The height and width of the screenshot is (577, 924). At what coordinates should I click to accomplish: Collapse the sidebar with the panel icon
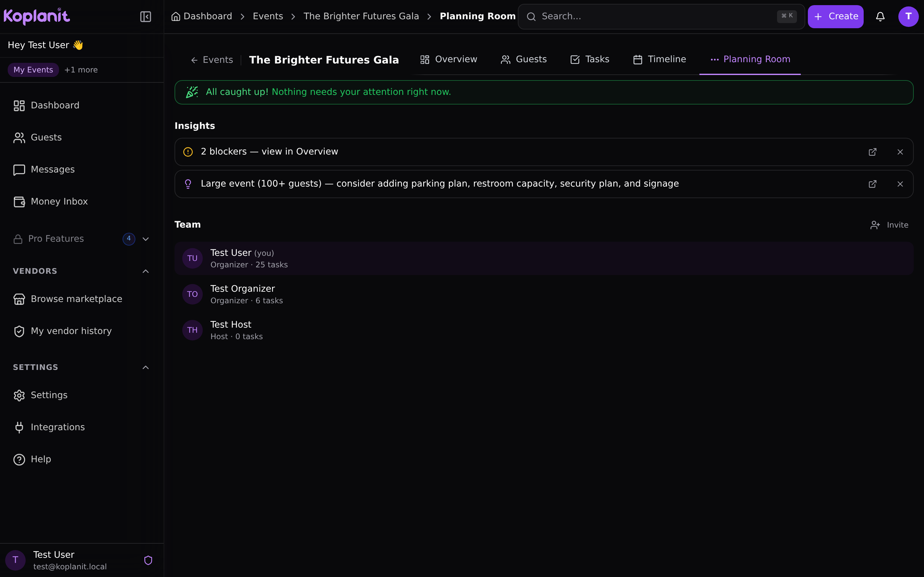(145, 16)
